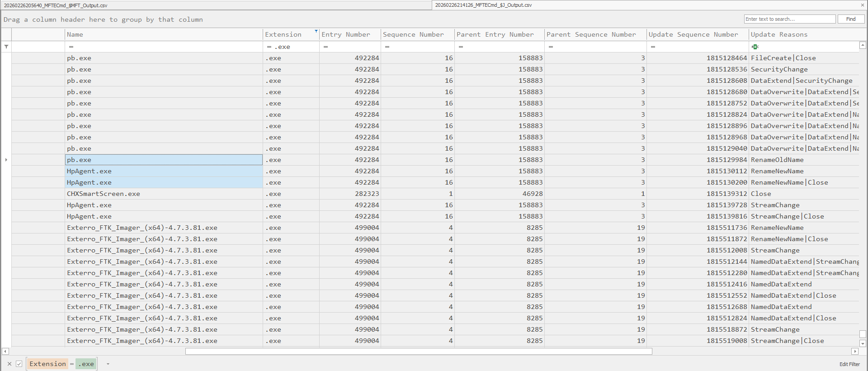Switch to the $MFT_Output.csv tab
This screenshot has width=868, height=371.
[x=56, y=5]
